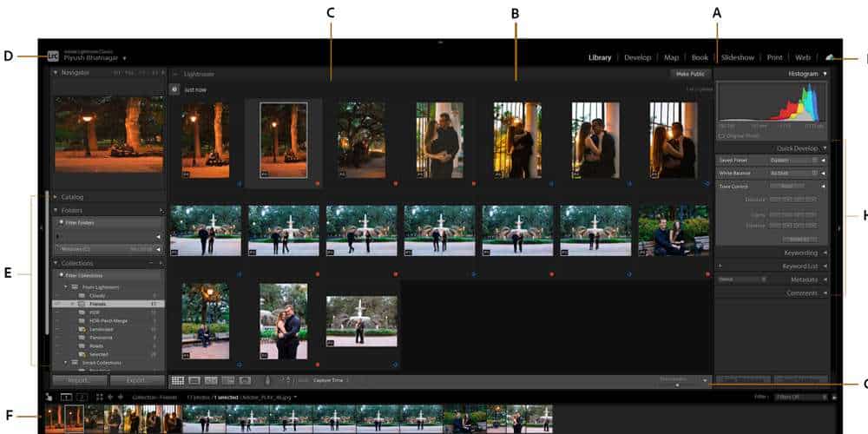This screenshot has height=434, width=868.
Task: Open the Filters Off filter dropdown
Action: coord(801,397)
